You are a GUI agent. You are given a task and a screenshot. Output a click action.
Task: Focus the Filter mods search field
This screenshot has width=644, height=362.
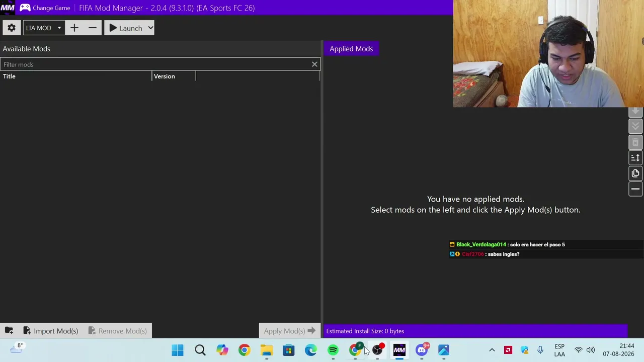(x=156, y=64)
